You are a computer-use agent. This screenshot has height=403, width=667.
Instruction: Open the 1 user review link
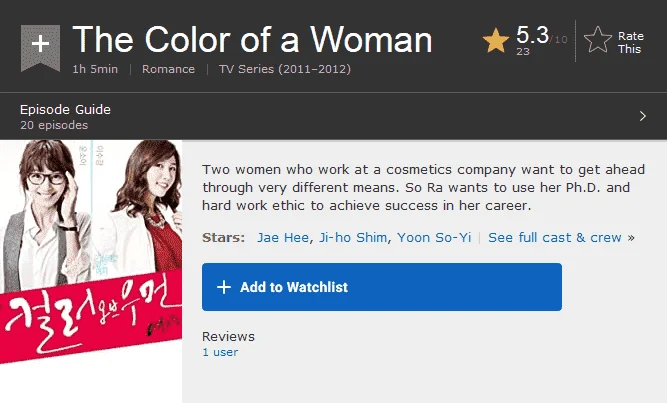(x=220, y=352)
